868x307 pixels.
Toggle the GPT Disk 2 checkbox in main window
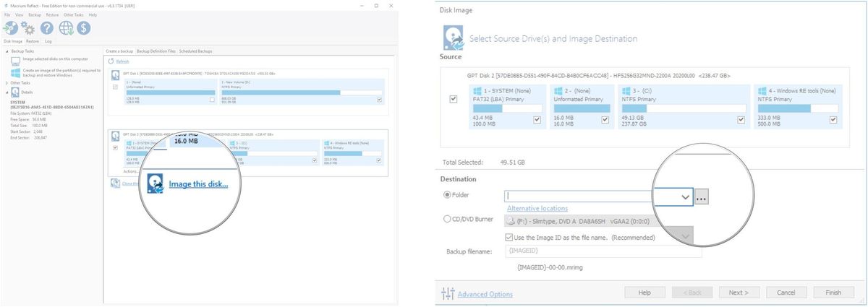click(115, 147)
